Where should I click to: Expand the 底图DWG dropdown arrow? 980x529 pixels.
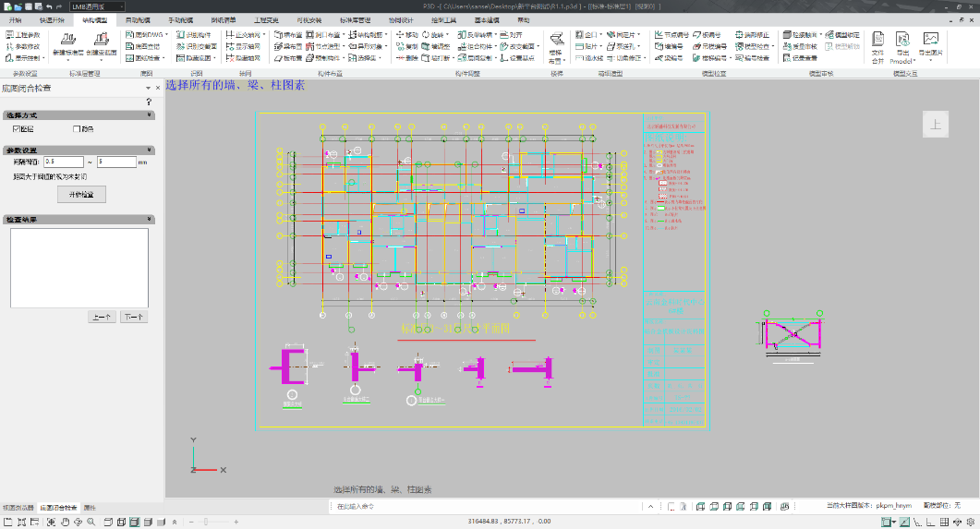167,34
